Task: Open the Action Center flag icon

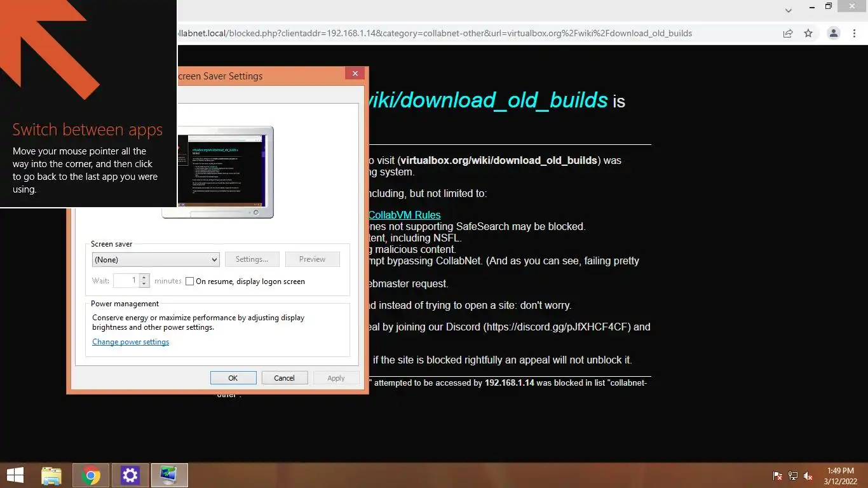Action: tap(777, 476)
